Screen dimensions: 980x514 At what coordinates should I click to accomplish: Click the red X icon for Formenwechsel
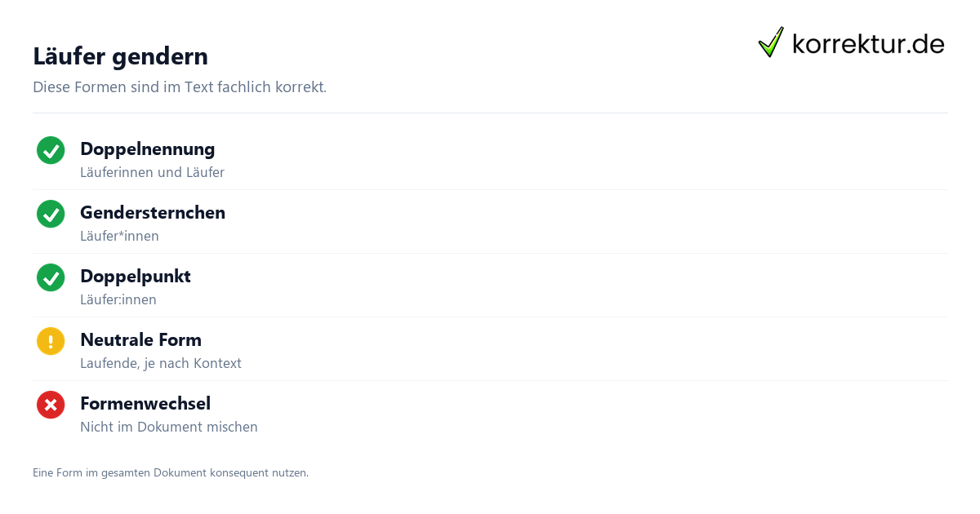(51, 405)
